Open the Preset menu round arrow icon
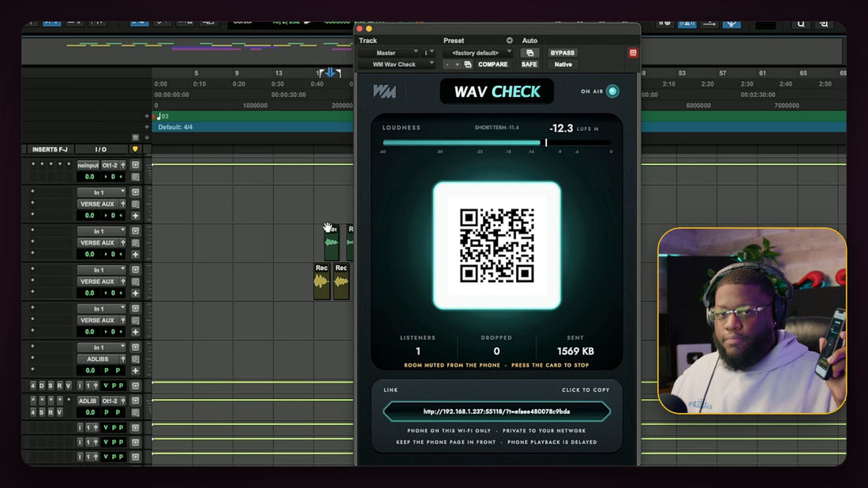The width and height of the screenshot is (868, 488). coord(509,40)
